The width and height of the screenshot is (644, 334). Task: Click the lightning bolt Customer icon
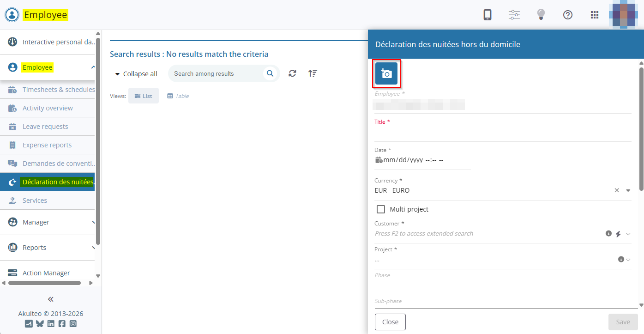(x=618, y=234)
